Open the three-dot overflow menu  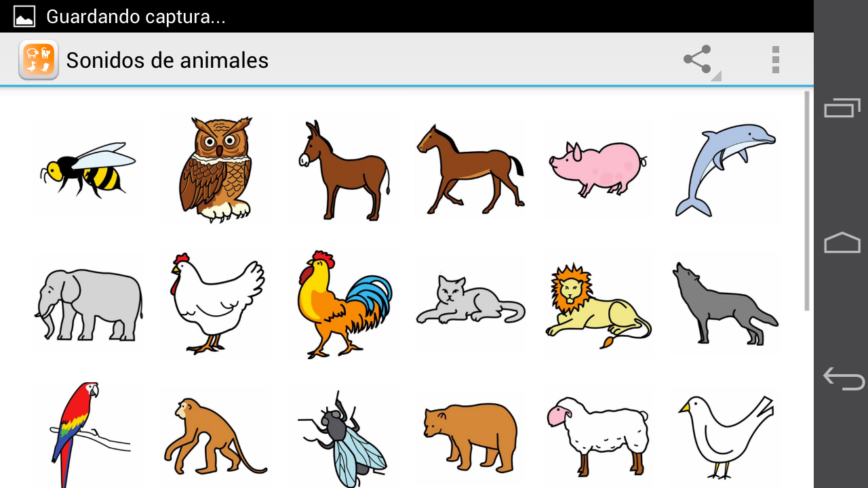(x=775, y=60)
